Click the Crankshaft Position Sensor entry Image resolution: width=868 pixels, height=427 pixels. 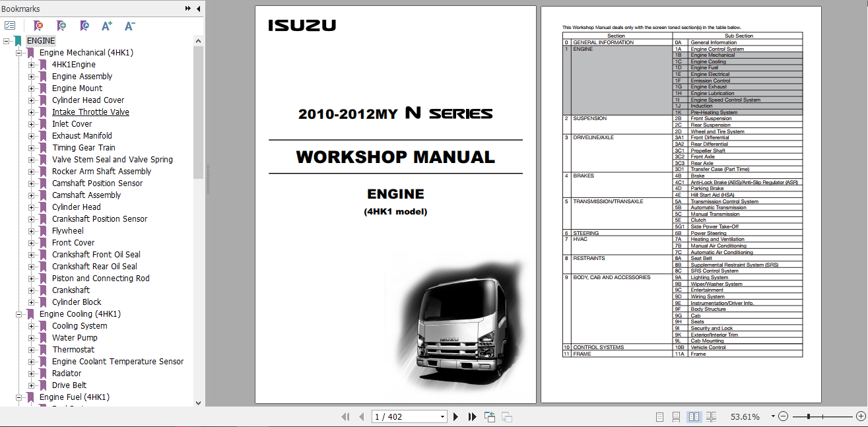click(100, 219)
